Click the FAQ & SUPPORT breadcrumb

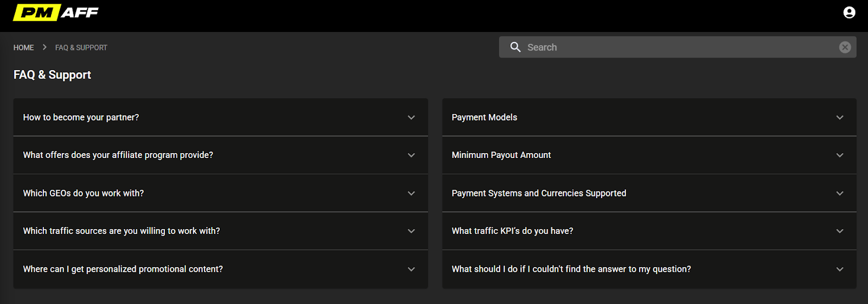[x=81, y=48]
